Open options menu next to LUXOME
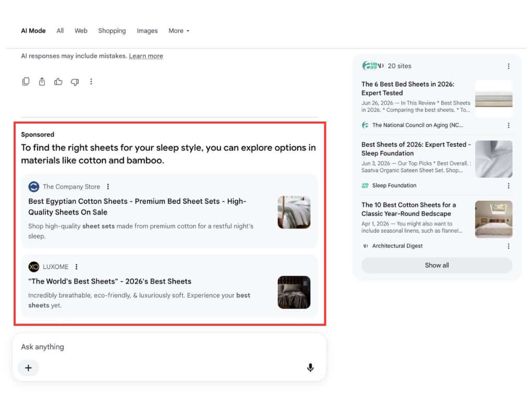 76,267
